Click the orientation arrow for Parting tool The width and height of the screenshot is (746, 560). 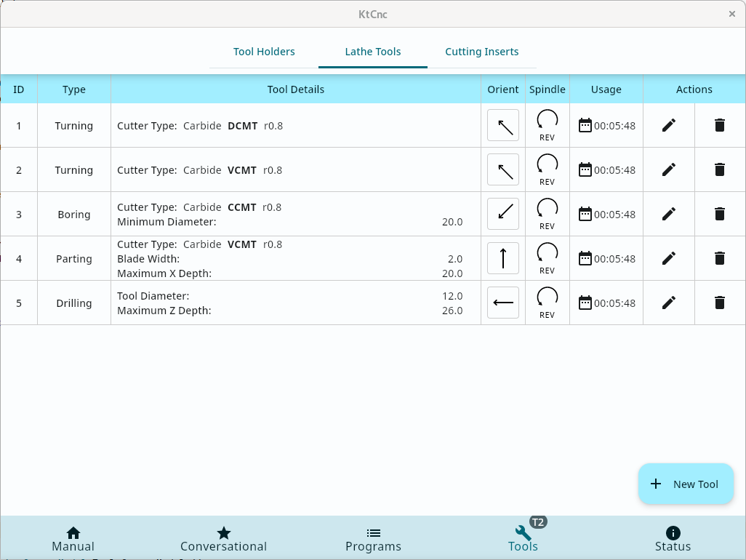(x=503, y=258)
